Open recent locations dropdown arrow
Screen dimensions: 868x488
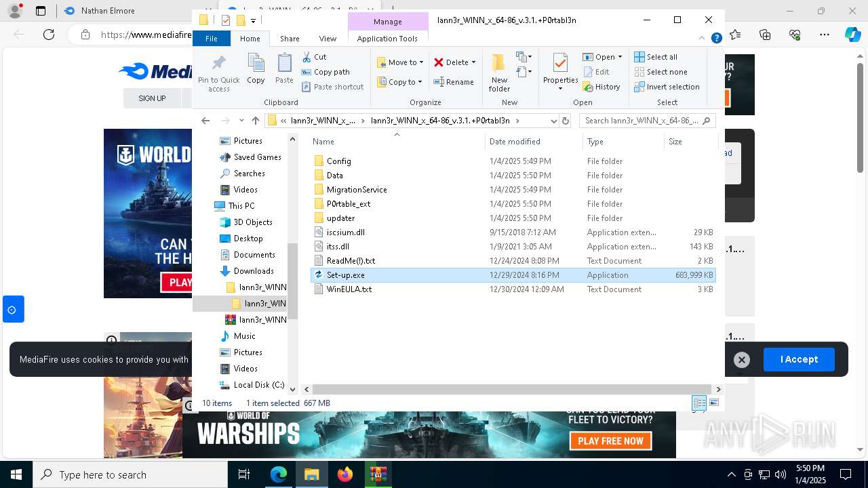tap(241, 121)
